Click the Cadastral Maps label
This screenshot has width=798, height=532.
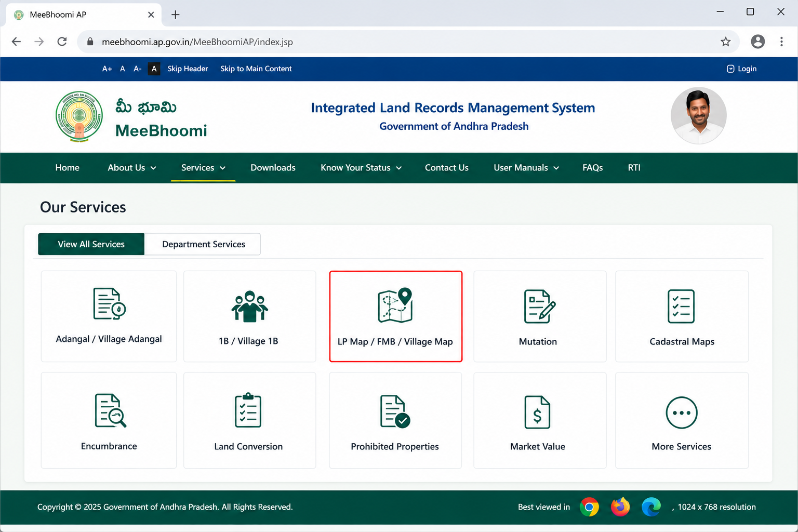[682, 342]
